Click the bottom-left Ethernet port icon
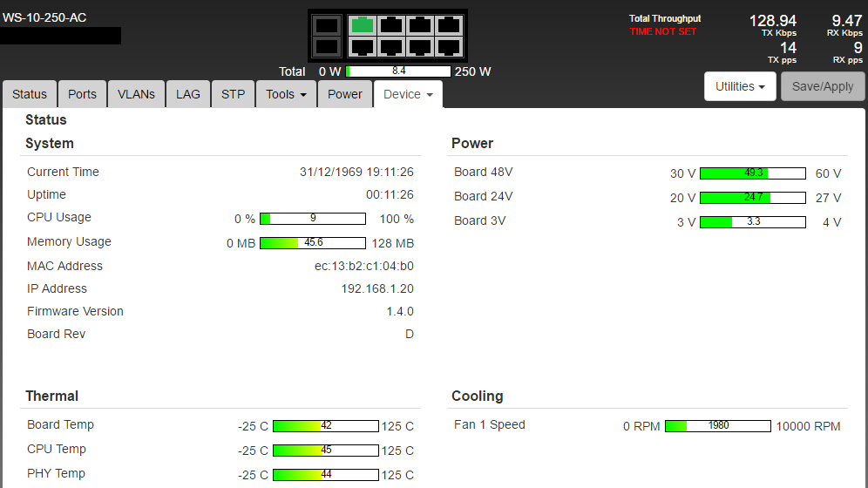Image resolution: width=868 pixels, height=488 pixels. coord(362,46)
